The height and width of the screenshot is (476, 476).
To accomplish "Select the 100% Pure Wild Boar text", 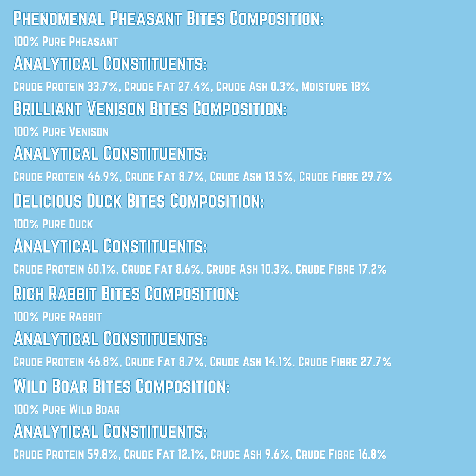I will pyautogui.click(x=67, y=409).
